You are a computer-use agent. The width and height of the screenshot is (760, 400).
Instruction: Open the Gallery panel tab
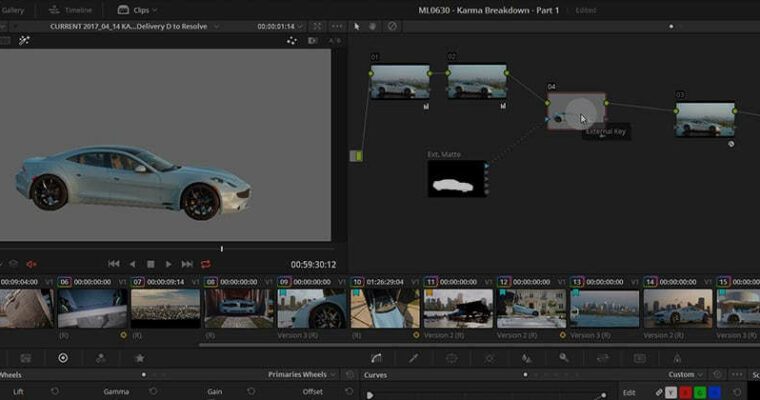(x=12, y=9)
